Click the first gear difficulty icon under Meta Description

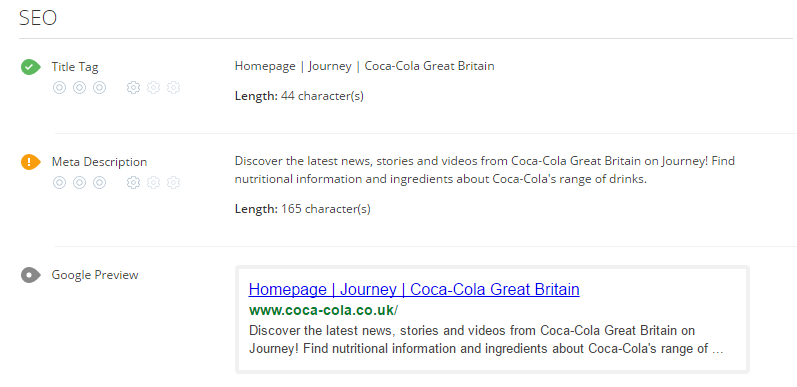click(133, 182)
